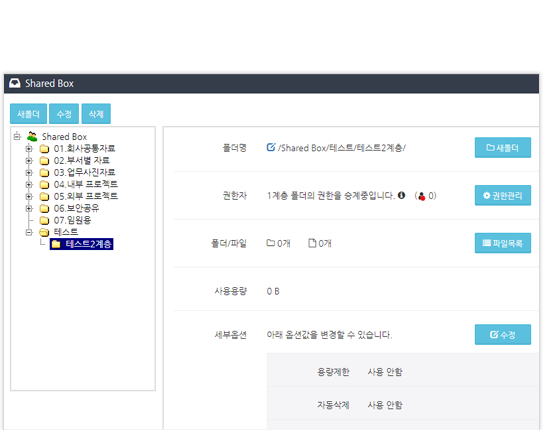
Task: Collapse the Shared Box root node
Action: (x=17, y=136)
